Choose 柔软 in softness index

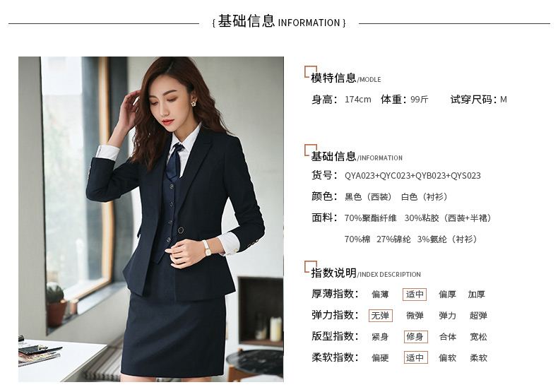tap(478, 357)
